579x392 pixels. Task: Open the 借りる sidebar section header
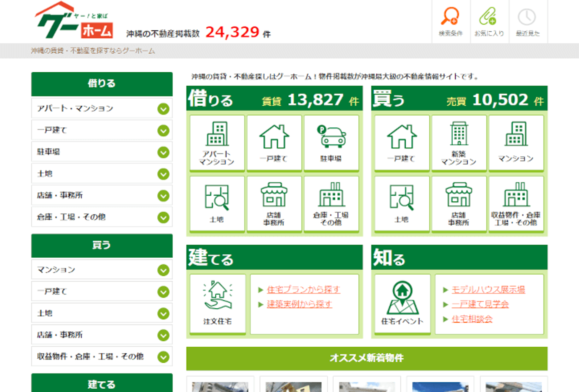coord(102,84)
